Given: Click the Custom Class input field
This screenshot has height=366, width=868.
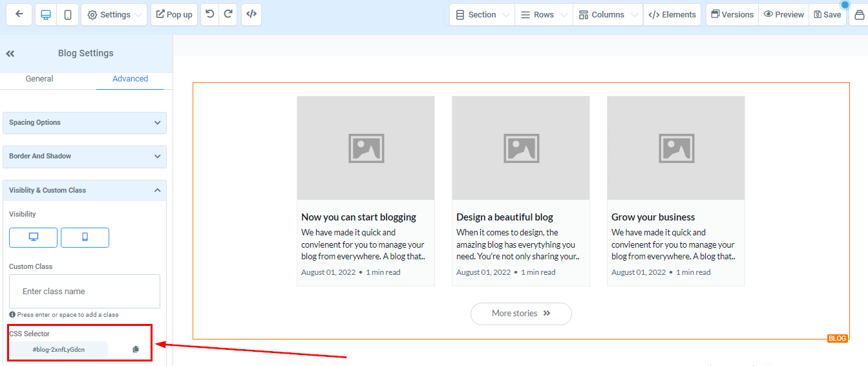Looking at the screenshot, I should [85, 291].
